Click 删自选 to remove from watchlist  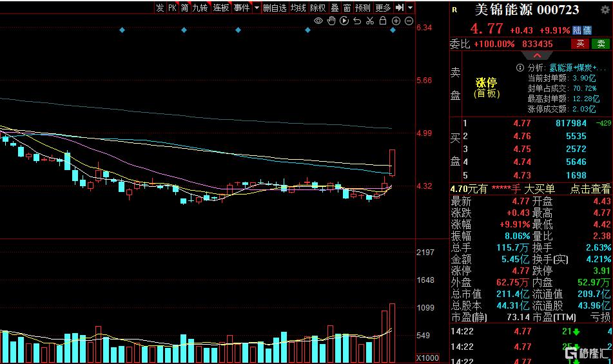275,8
